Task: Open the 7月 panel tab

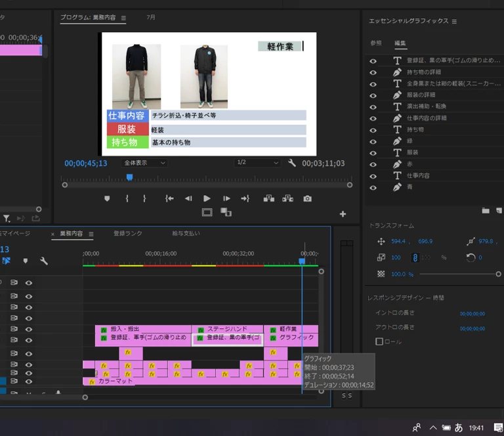Action: coord(151,17)
